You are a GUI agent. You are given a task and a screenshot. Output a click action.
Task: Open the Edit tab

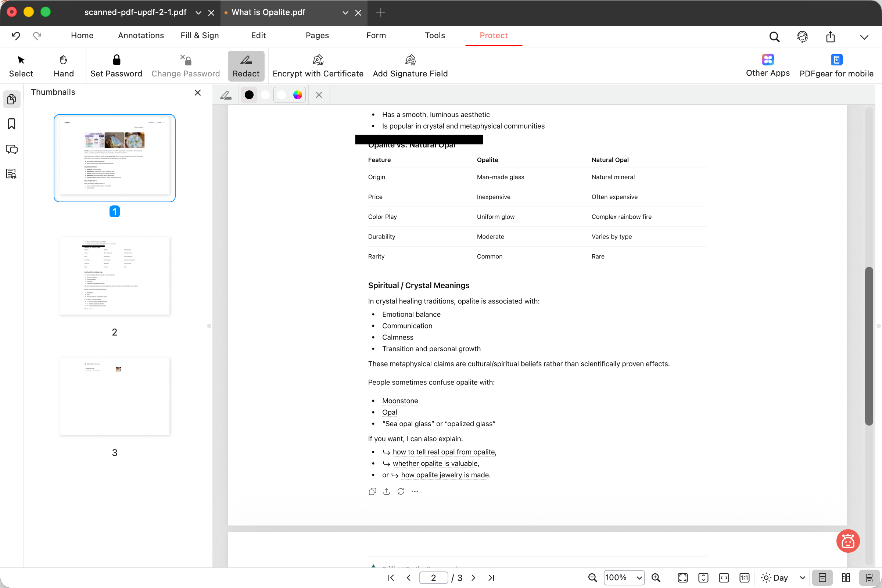258,35
